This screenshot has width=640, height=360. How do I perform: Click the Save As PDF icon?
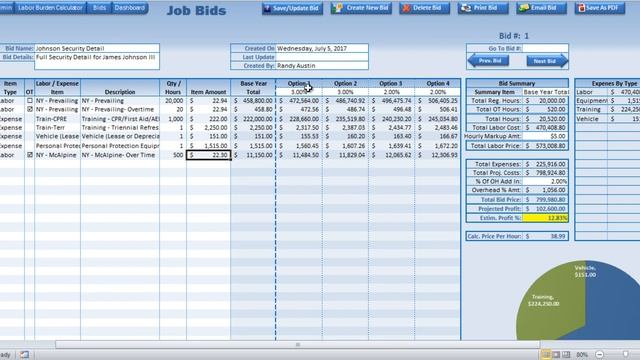click(581, 8)
